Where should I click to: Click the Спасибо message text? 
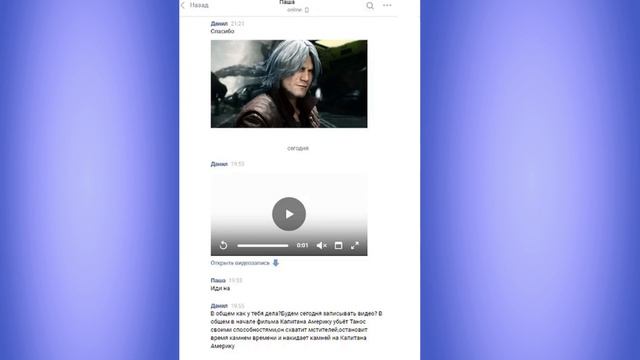coord(222,31)
